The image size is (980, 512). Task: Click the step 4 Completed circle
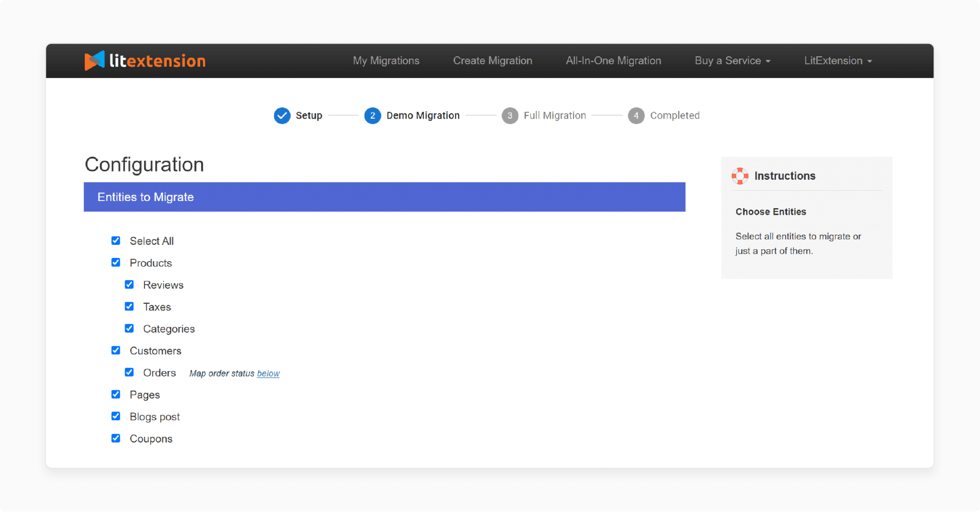636,116
